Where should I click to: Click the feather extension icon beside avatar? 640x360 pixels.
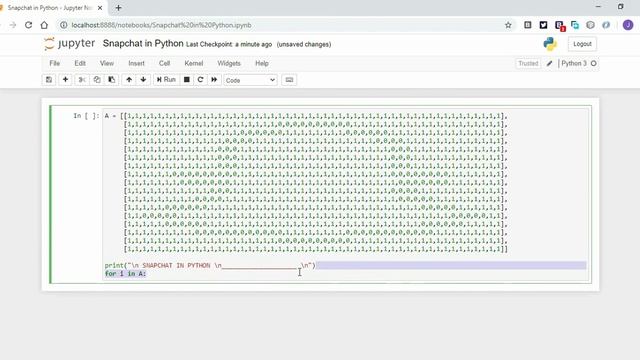[x=606, y=25]
